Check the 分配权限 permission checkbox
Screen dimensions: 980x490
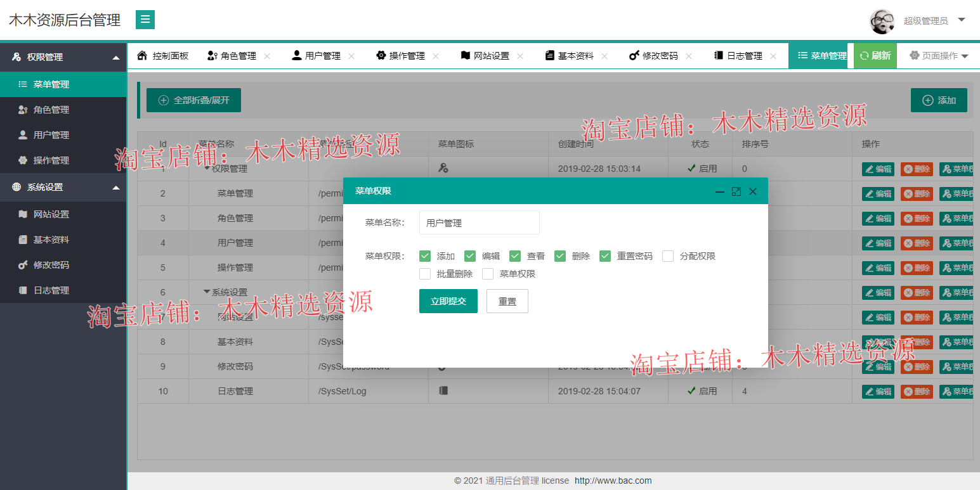[x=668, y=256]
